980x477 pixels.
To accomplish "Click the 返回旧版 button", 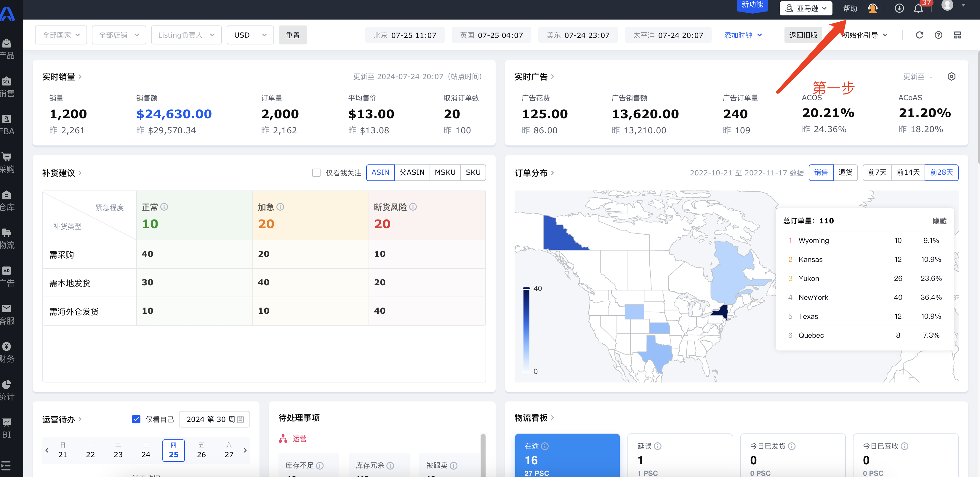I will [x=803, y=35].
